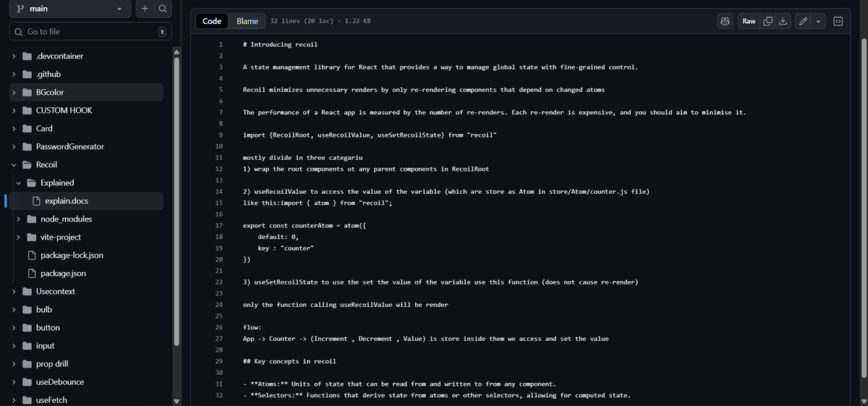Copy raw file contents icon
This screenshot has width=868, height=406.
tap(768, 21)
